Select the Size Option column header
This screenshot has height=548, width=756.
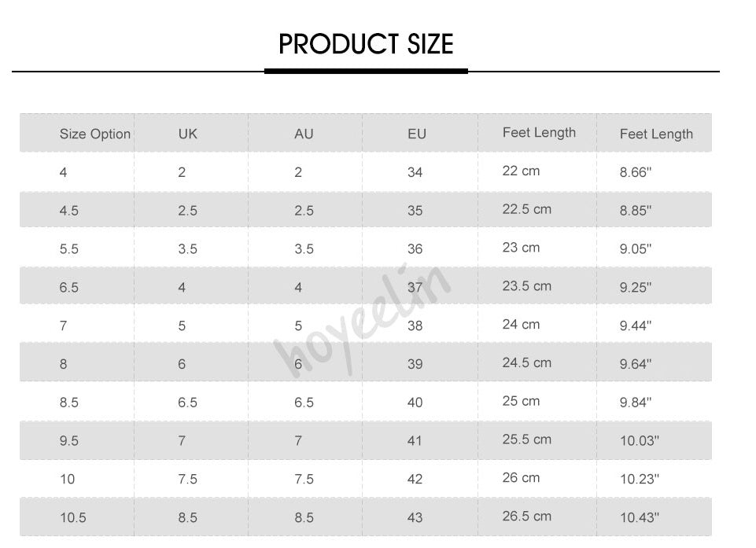pos(94,134)
